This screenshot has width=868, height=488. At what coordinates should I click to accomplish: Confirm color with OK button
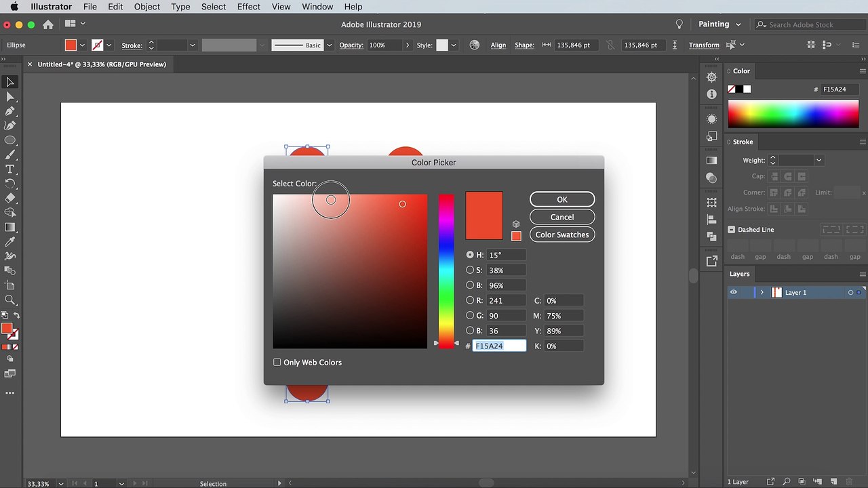pyautogui.click(x=562, y=199)
